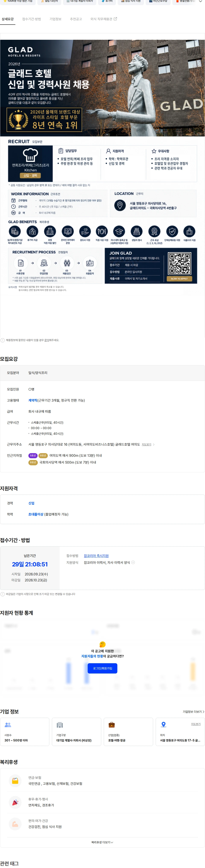This screenshot has width=205, height=868.
Task: Select the 추천공고 tab
Action: [x=76, y=19]
